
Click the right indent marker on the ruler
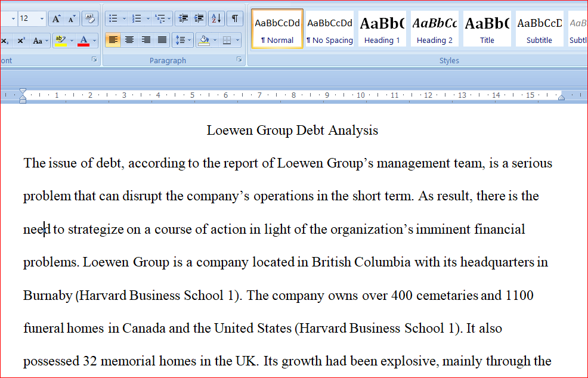click(x=561, y=97)
